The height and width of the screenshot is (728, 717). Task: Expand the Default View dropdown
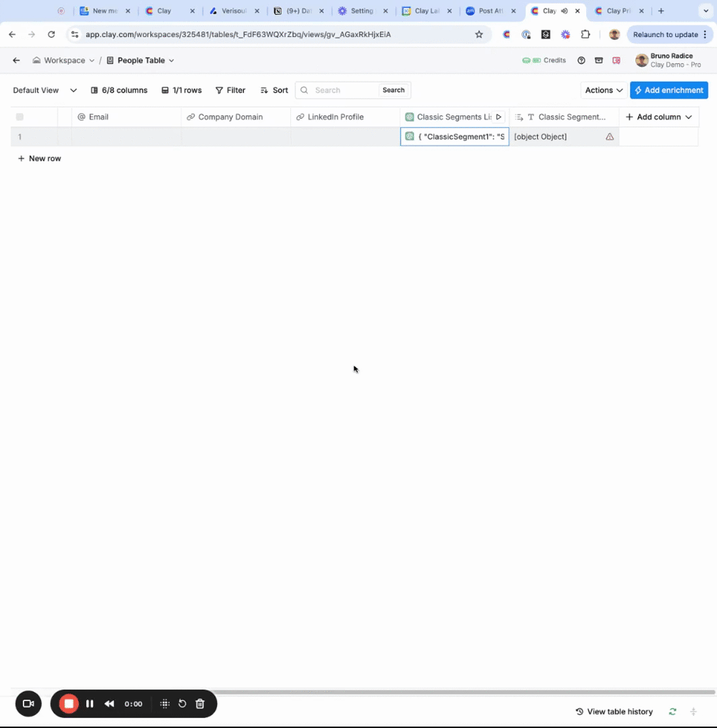45,90
